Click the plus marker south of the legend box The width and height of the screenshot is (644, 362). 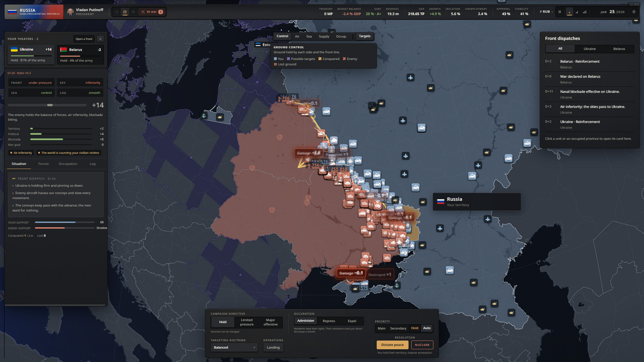[411, 78]
